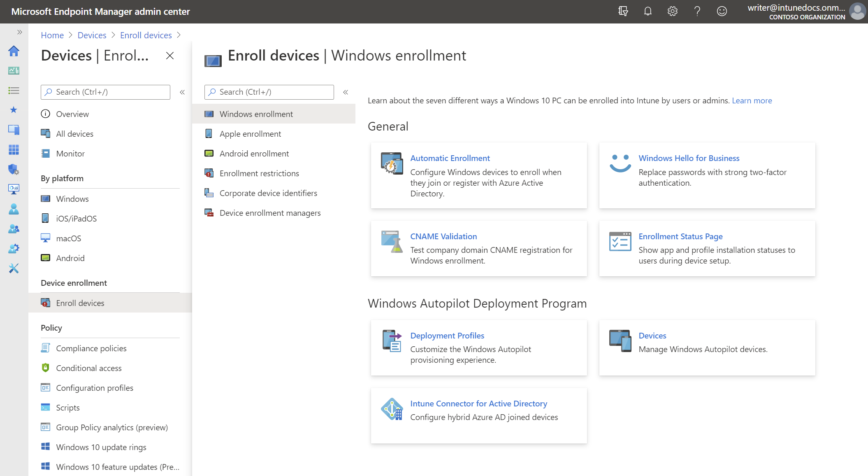
Task: Close the Devices blade
Action: [170, 56]
